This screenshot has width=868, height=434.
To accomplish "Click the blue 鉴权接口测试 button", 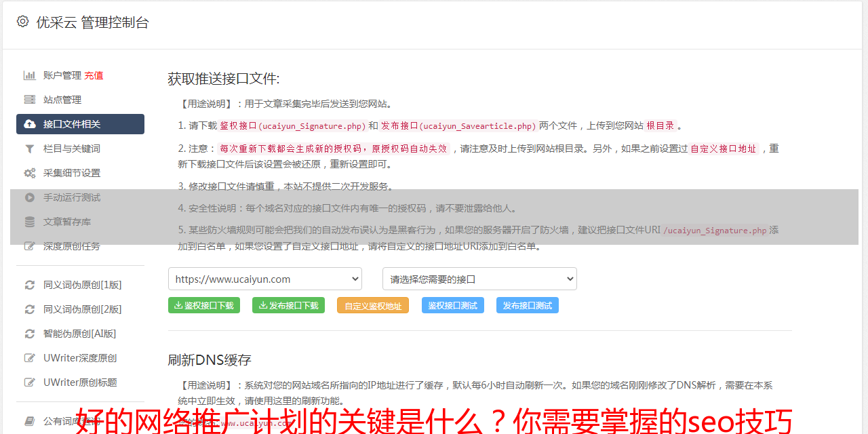I will tap(453, 305).
